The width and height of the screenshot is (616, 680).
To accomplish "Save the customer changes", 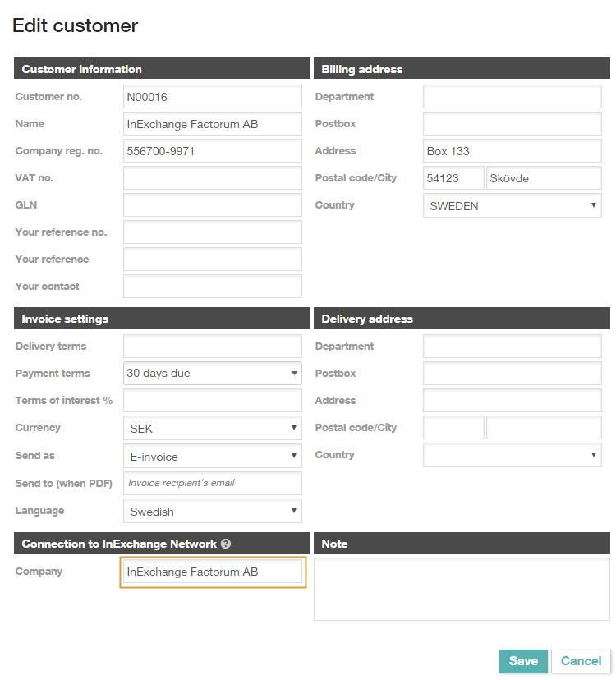I will pos(523,661).
